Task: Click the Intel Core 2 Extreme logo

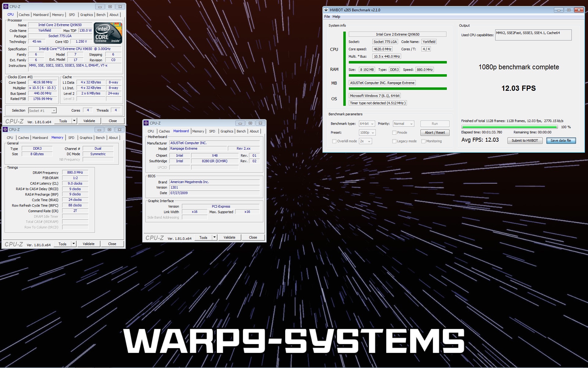Action: point(108,33)
